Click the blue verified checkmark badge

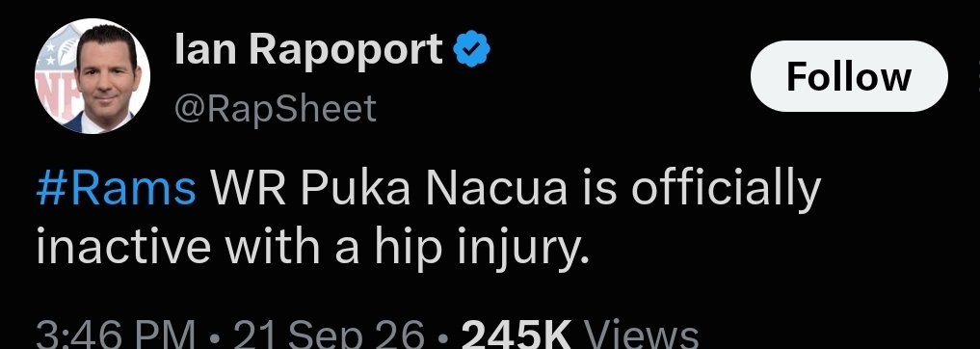coord(472,50)
